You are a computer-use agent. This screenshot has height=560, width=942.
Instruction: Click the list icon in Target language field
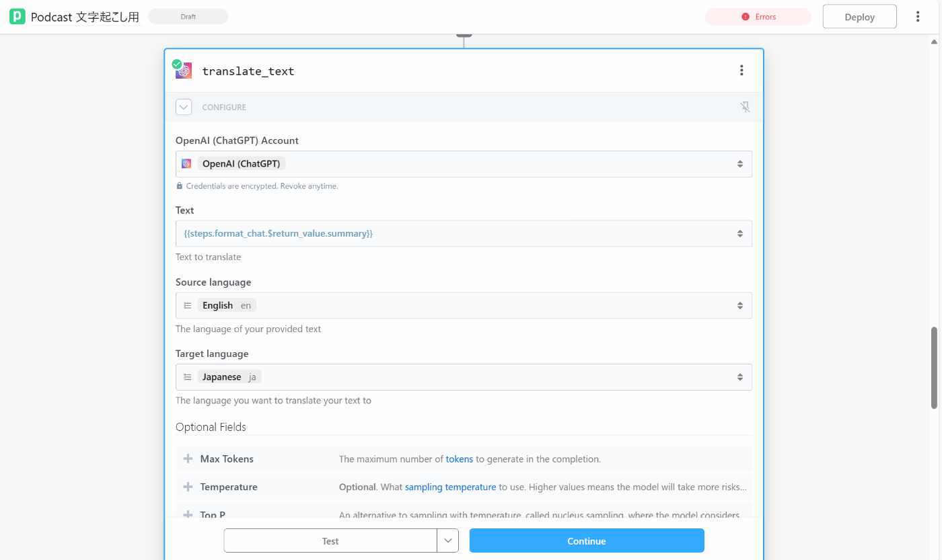click(188, 377)
